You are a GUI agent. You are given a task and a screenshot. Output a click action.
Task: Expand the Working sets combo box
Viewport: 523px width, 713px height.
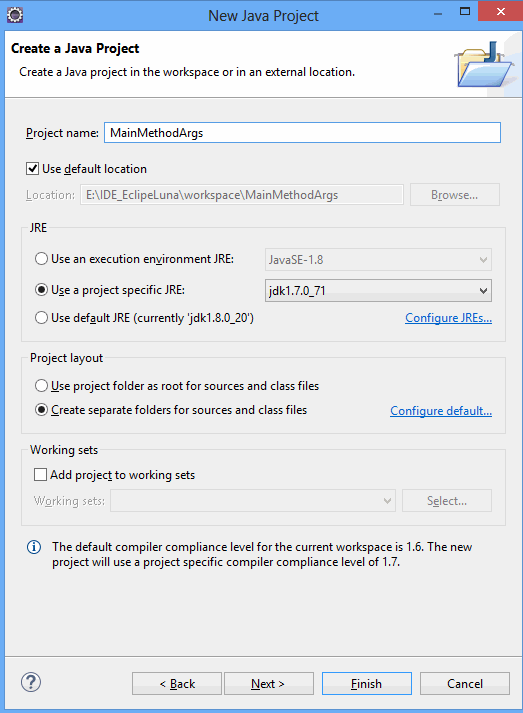pos(253,501)
